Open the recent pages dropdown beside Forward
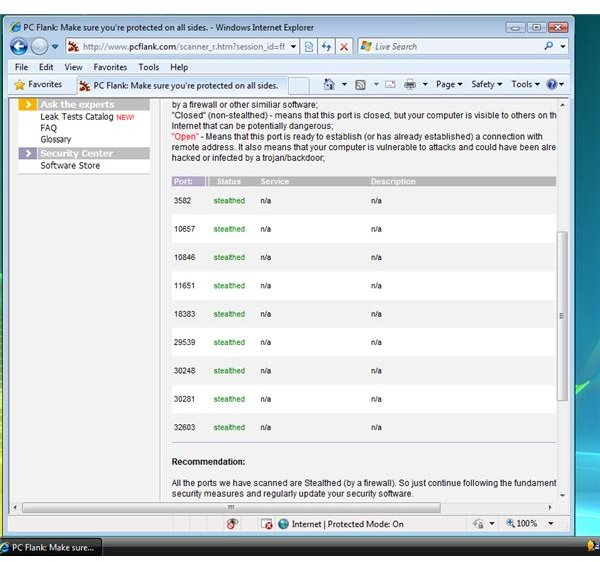600x562 pixels. (x=55, y=47)
